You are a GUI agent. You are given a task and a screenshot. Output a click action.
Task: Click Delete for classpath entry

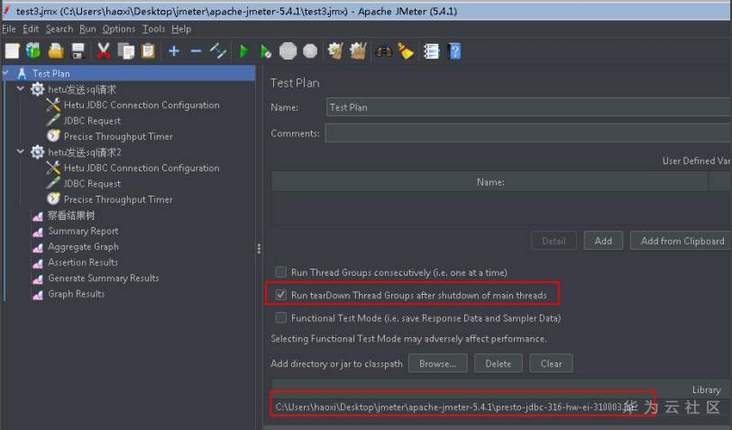[x=498, y=363]
